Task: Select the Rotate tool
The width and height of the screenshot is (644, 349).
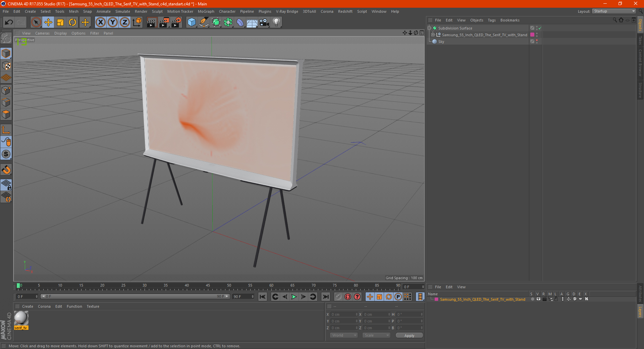Action: click(72, 22)
